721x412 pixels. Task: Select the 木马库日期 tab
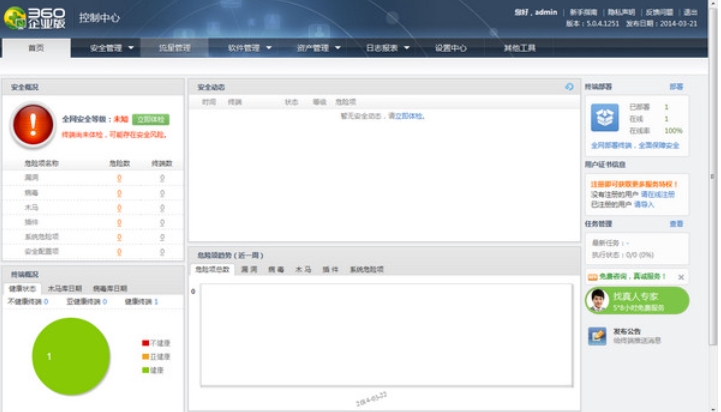point(65,289)
